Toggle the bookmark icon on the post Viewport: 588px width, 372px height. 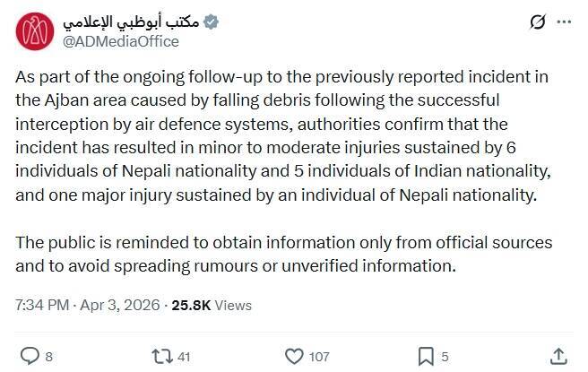coord(426,356)
